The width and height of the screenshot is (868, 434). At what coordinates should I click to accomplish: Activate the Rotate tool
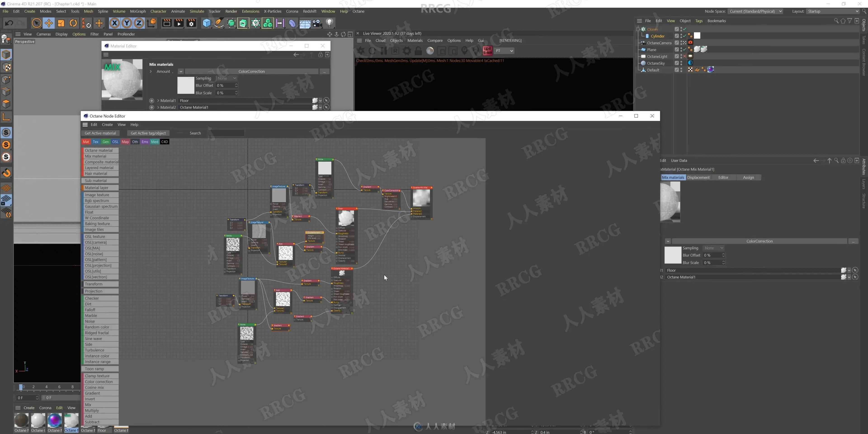point(73,23)
